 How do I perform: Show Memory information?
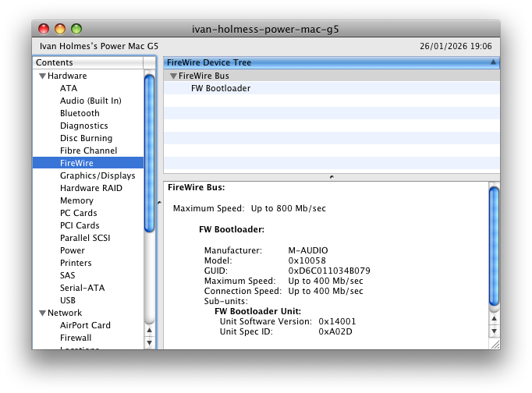(76, 200)
